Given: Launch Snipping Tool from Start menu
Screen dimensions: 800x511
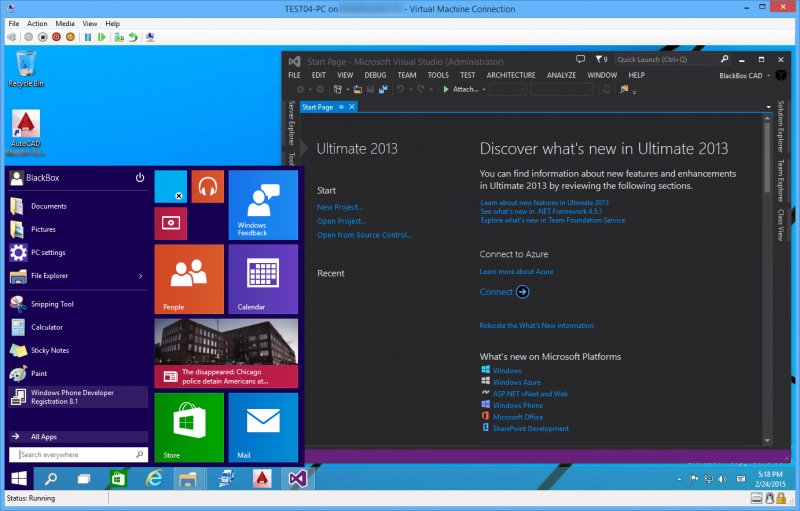Looking at the screenshot, I should 78,304.
